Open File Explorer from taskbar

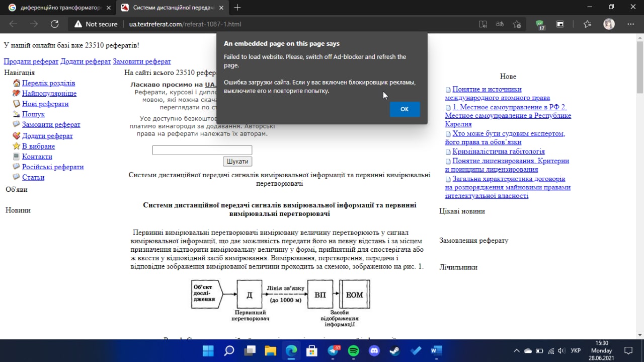coord(270,351)
